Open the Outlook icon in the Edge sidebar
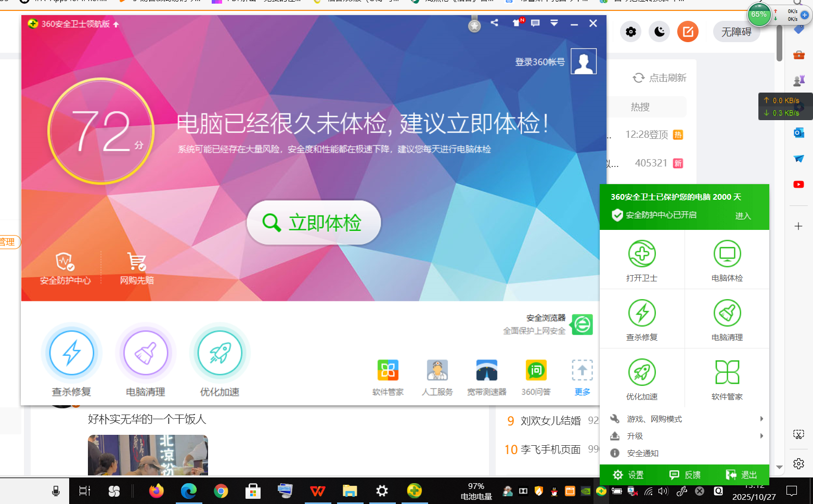 click(799, 133)
